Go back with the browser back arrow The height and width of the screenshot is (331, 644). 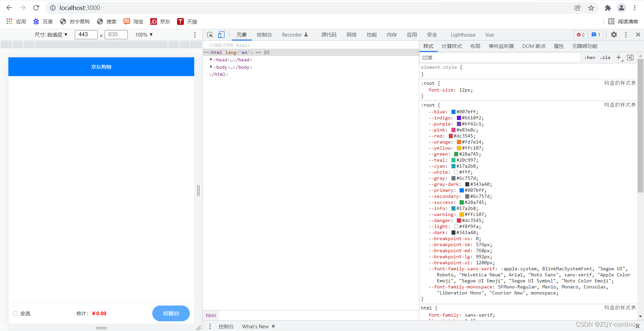[x=9, y=8]
